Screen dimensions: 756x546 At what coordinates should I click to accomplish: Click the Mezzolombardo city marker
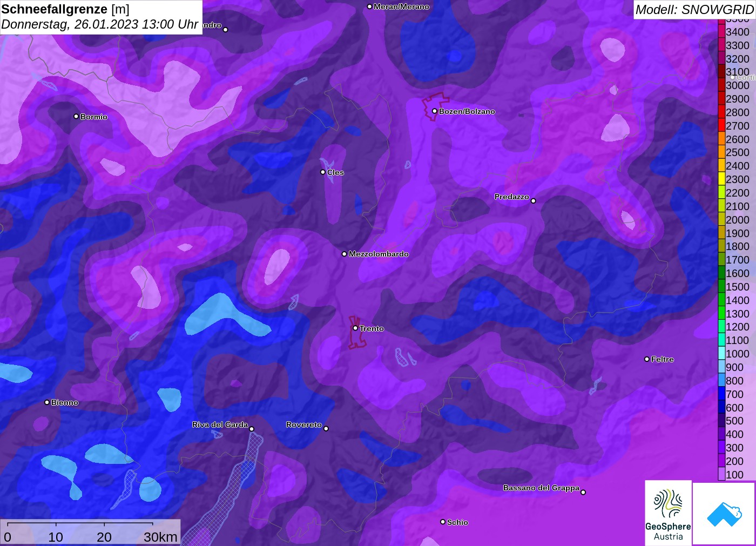pyautogui.click(x=345, y=254)
